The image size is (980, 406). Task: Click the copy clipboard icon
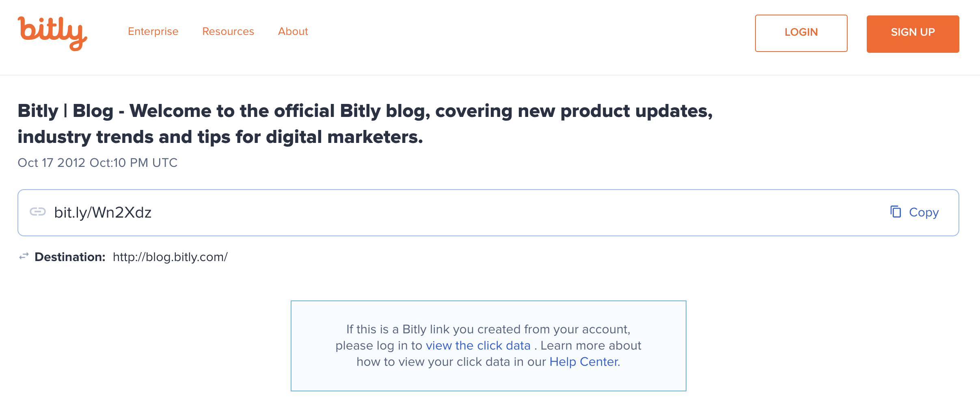pos(896,212)
